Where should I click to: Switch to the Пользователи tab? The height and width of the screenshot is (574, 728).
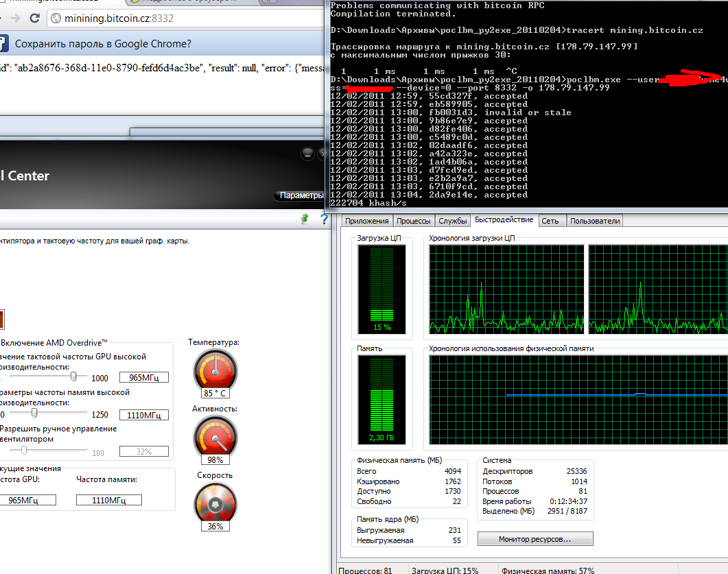coord(595,221)
